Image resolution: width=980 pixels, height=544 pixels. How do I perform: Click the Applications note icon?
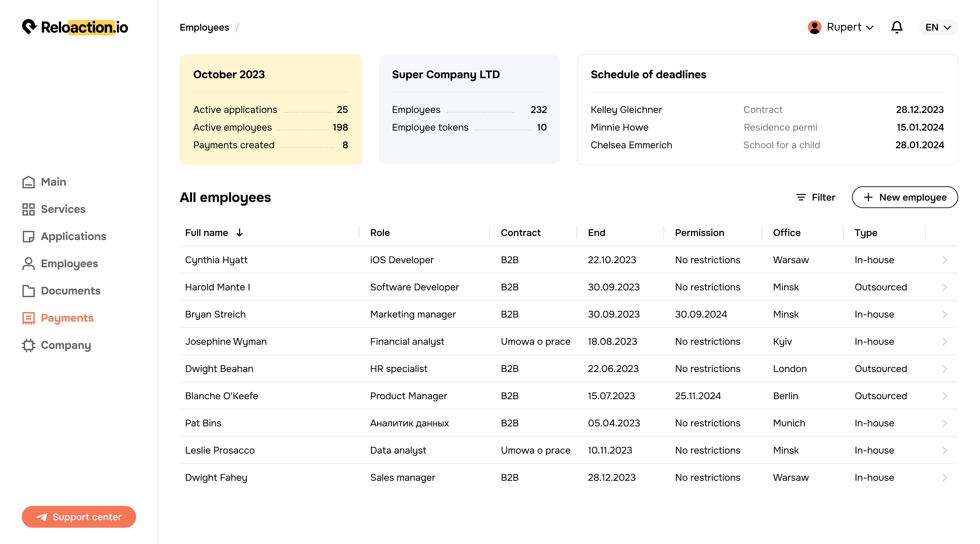coord(29,236)
